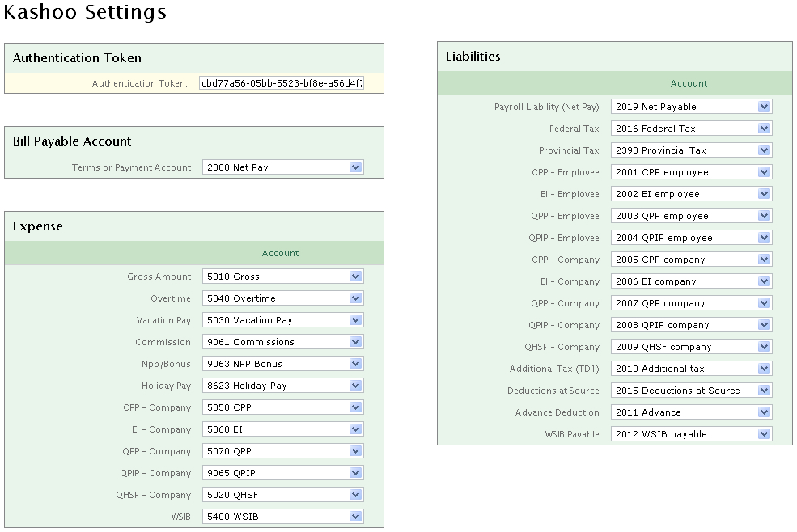The image size is (797, 532).
Task: Click the 'Federal Tax' row label
Action: (574, 129)
